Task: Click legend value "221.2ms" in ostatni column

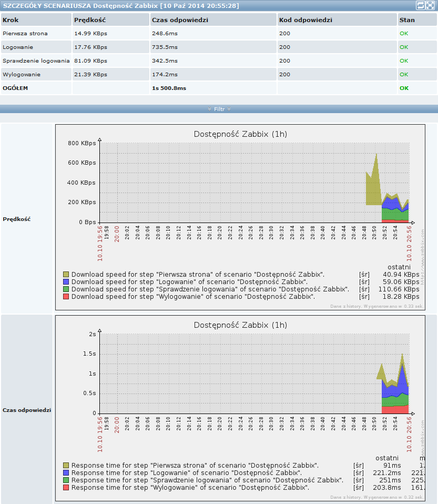Action: 387,473
